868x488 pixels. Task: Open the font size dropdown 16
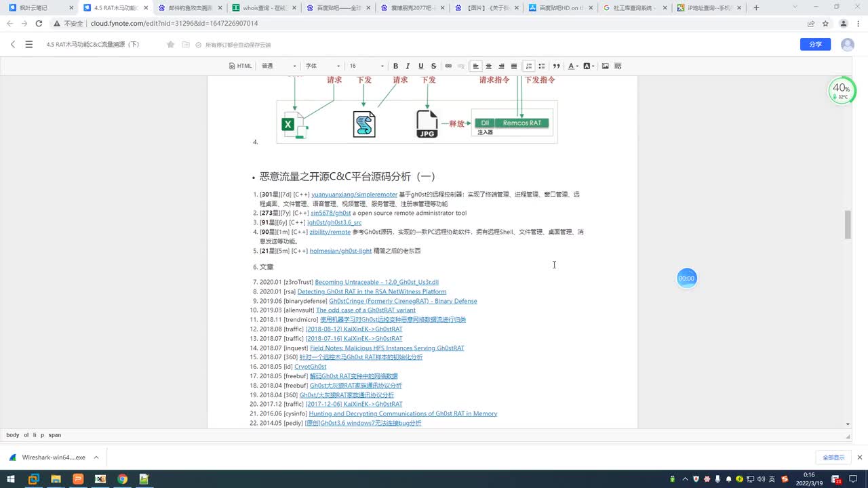click(x=366, y=66)
